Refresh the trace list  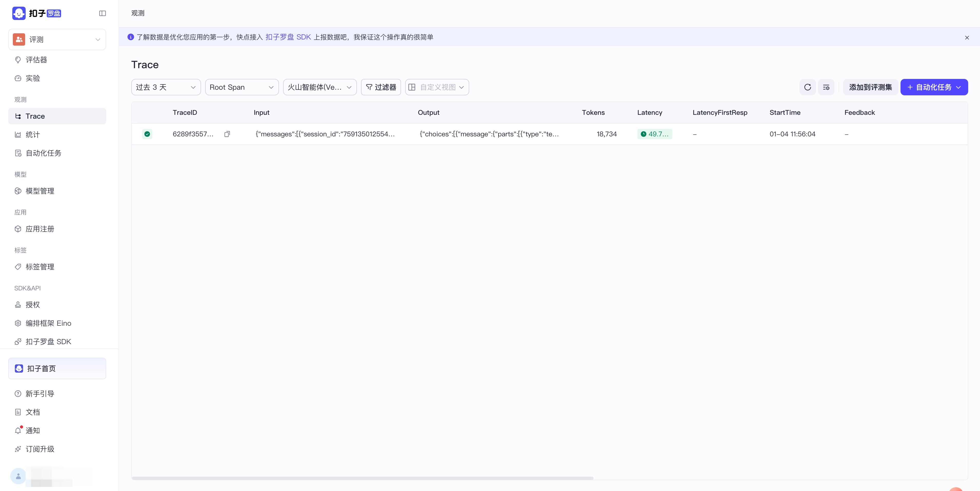click(x=807, y=87)
